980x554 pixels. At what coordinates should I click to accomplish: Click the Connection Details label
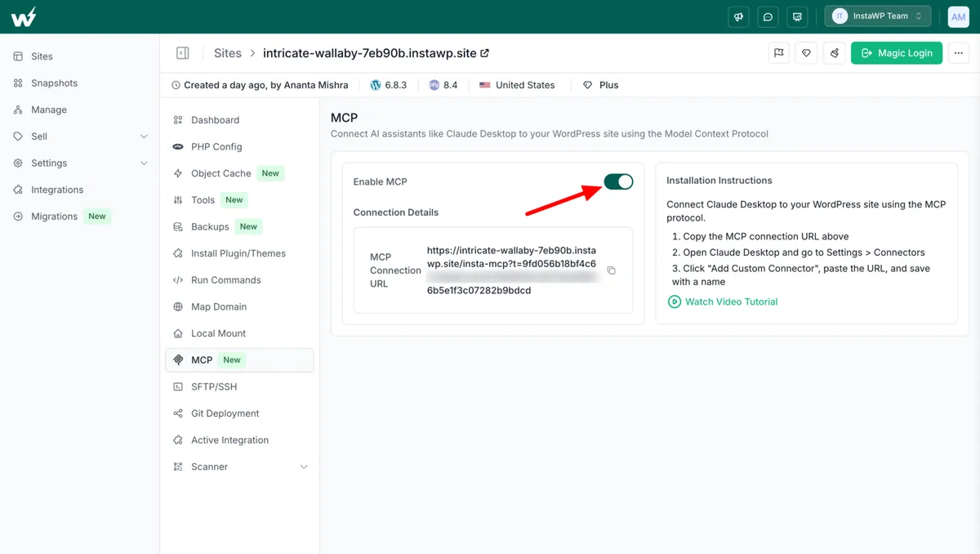396,212
